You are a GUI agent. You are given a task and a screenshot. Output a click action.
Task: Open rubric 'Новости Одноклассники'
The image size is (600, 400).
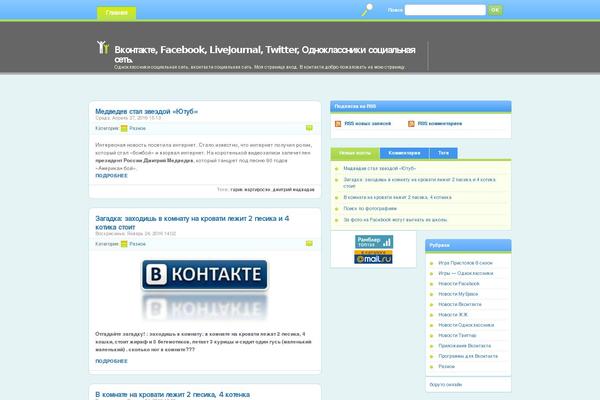click(466, 325)
